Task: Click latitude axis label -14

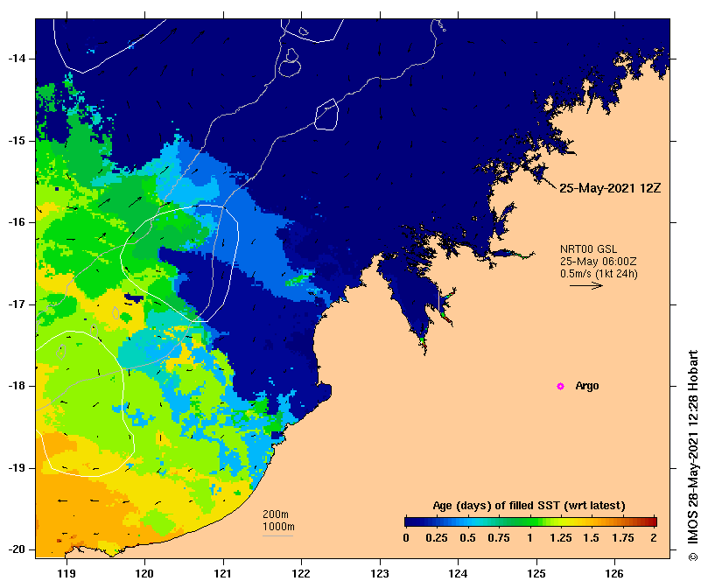Action: point(17,59)
